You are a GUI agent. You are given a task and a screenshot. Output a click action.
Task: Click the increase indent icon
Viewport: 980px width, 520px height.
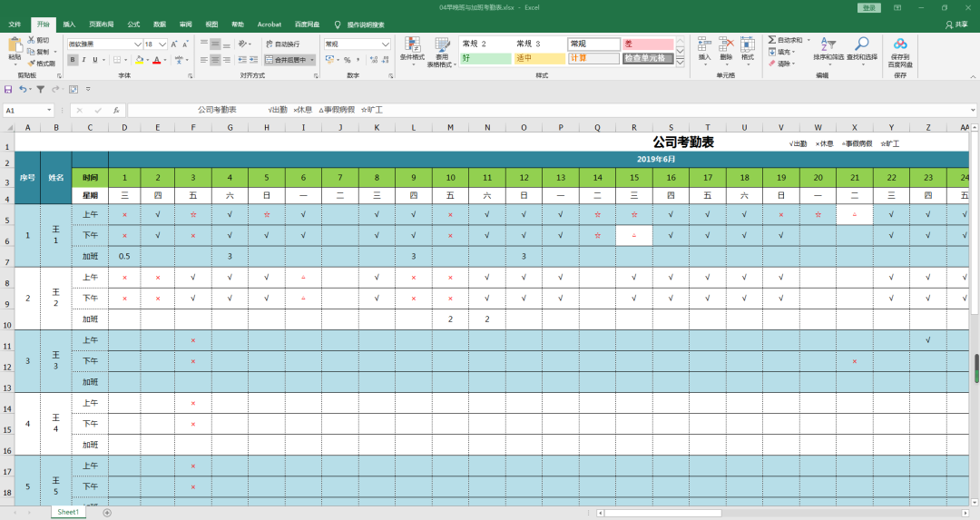[x=253, y=60]
